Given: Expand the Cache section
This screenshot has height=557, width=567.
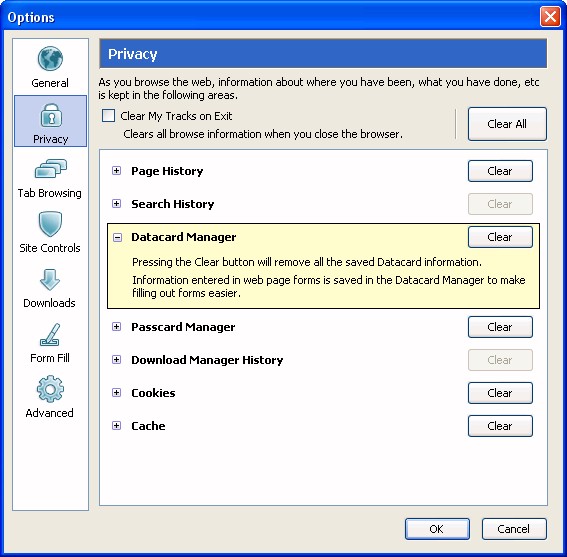Looking at the screenshot, I should [116, 425].
